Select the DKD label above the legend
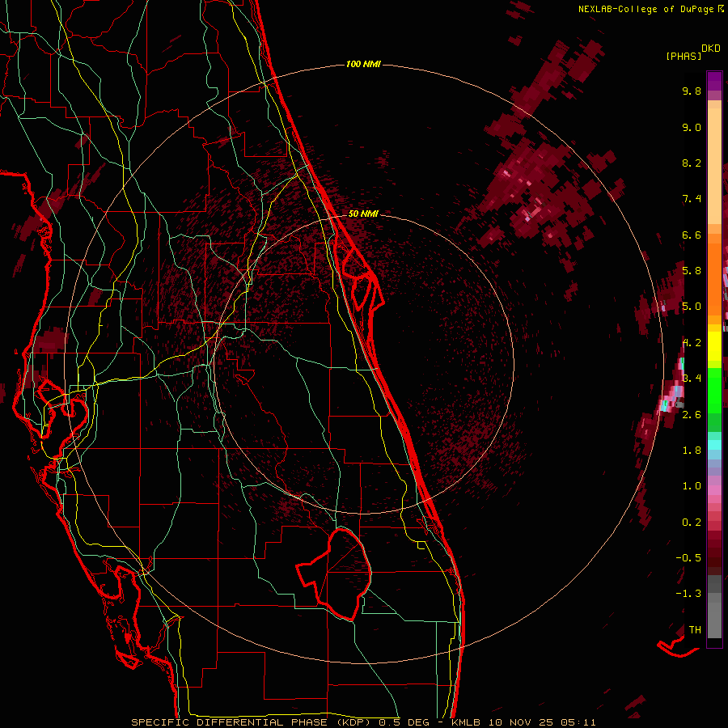 711,49
